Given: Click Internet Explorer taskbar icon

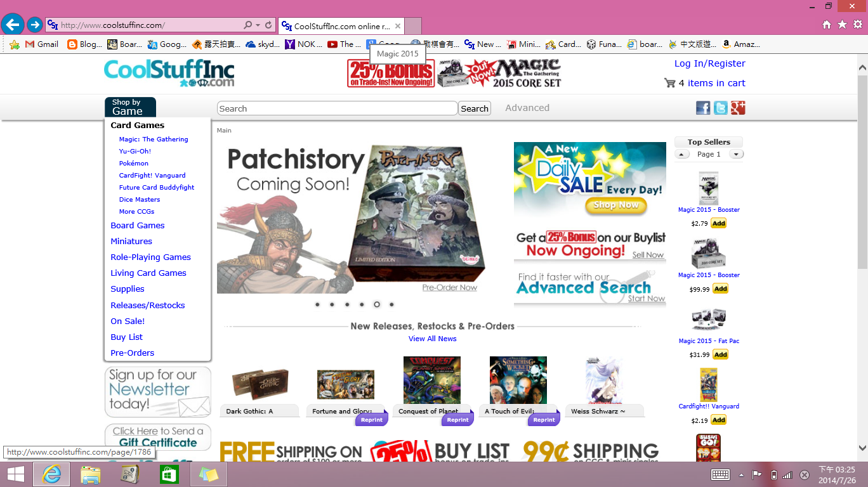Looking at the screenshot, I should (x=51, y=474).
